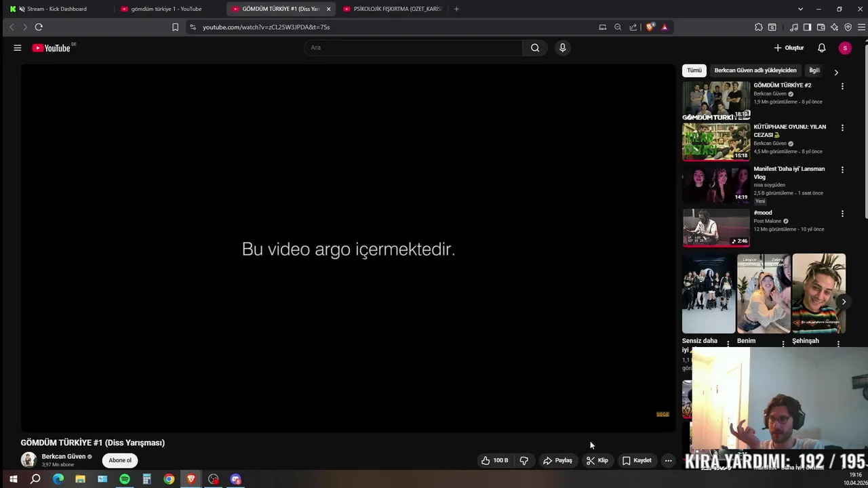868x488 pixels.
Task: Open the browser tab search dropdown
Action: [800, 9]
